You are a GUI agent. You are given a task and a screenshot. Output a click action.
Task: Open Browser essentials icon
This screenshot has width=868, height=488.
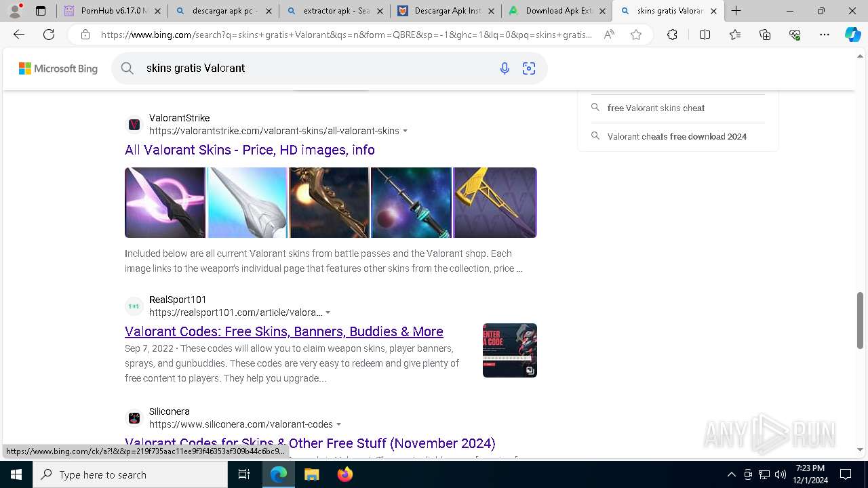tap(795, 35)
